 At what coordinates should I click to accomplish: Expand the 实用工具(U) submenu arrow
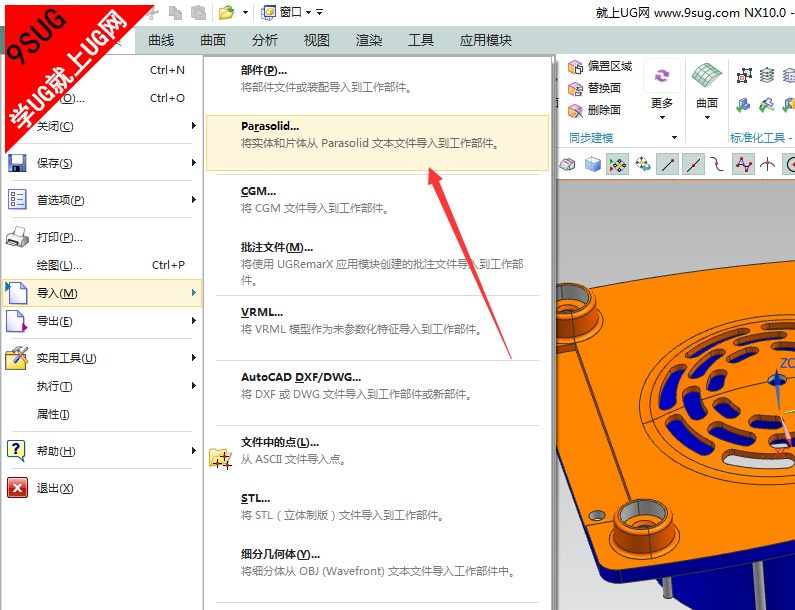pyautogui.click(x=194, y=357)
